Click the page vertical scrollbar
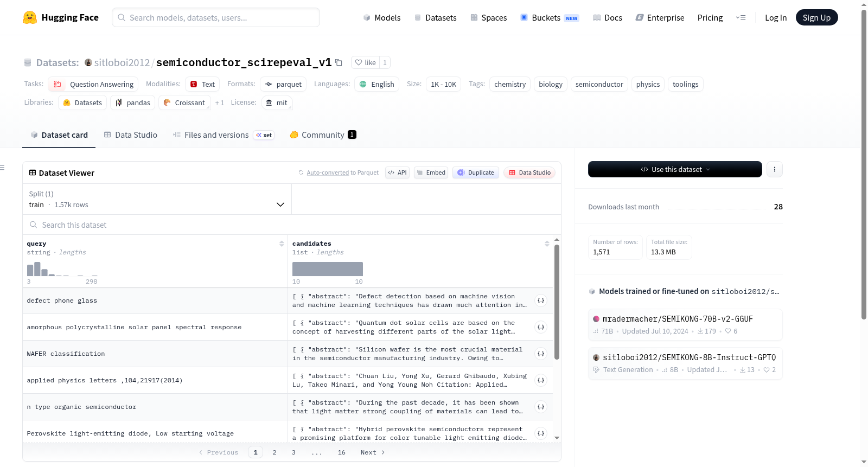The height and width of the screenshot is (467, 868). (x=864, y=164)
